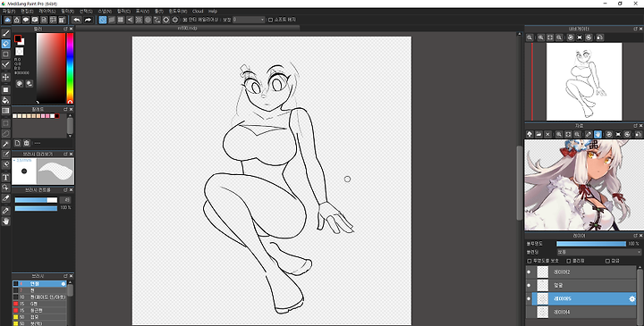Select the Lasso selection tool
This screenshot has height=326, width=644.
pyautogui.click(x=5, y=134)
